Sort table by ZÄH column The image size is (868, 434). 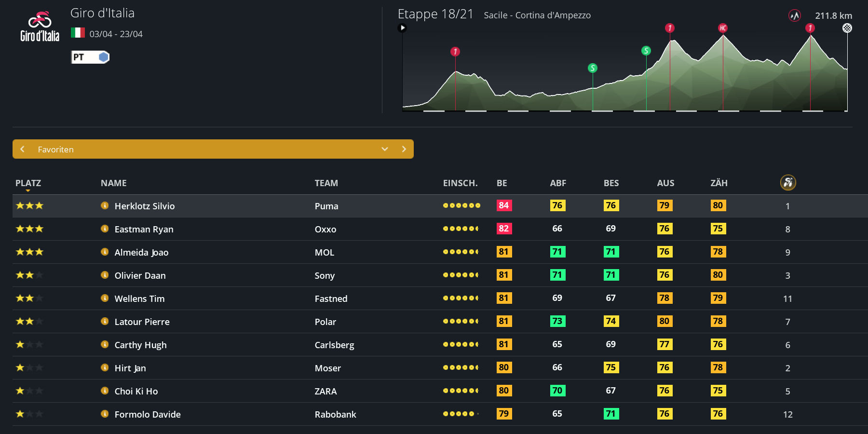[719, 183]
